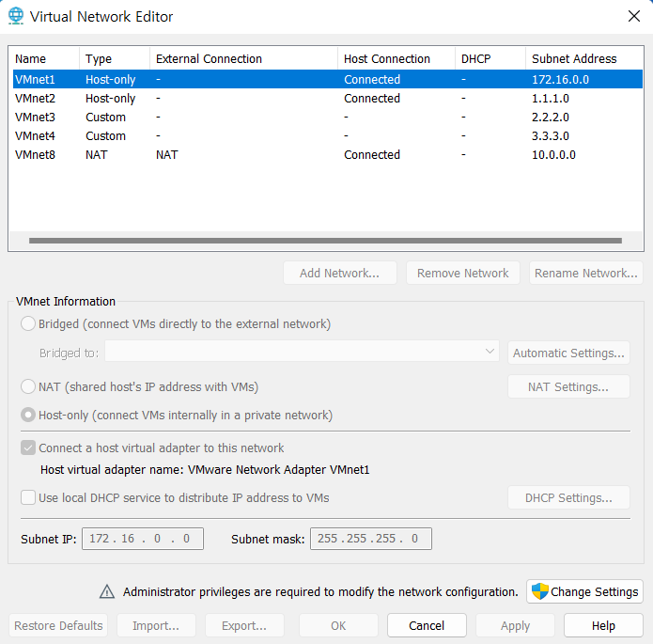The image size is (653, 644).
Task: Click Rename Network button
Action: click(x=586, y=273)
